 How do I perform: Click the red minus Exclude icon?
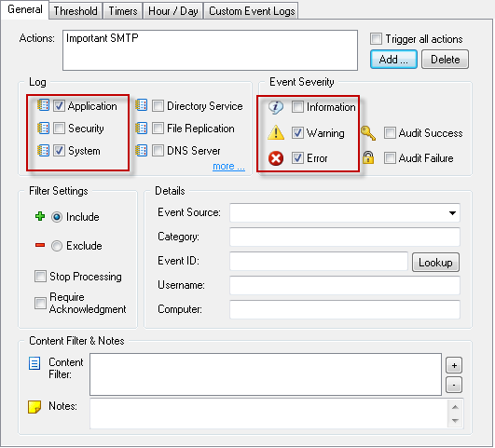pos(40,245)
